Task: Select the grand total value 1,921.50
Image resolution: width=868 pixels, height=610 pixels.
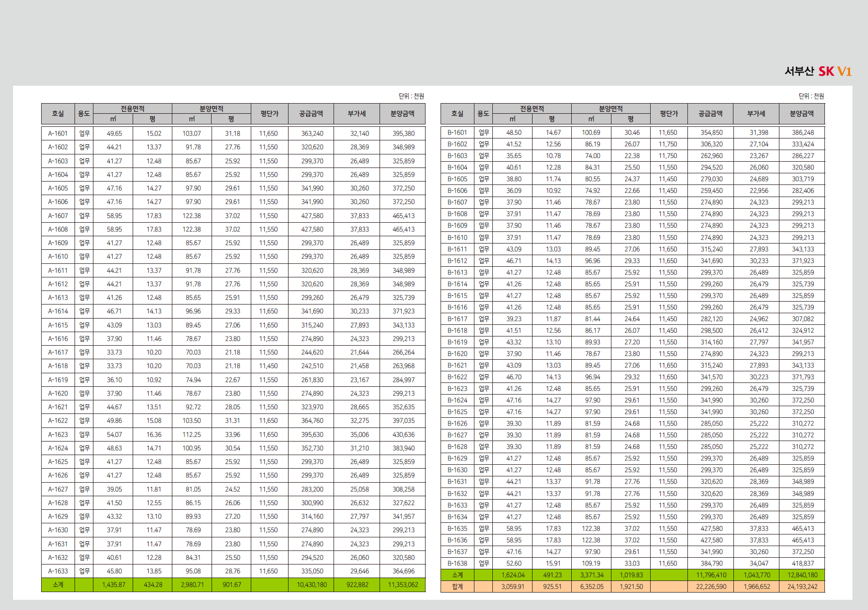Action: click(631, 587)
